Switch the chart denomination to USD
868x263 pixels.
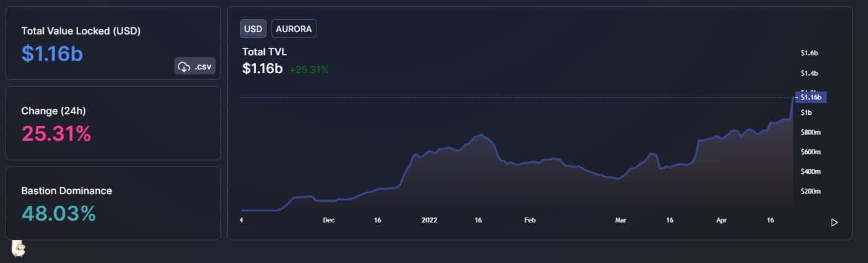[x=253, y=29]
